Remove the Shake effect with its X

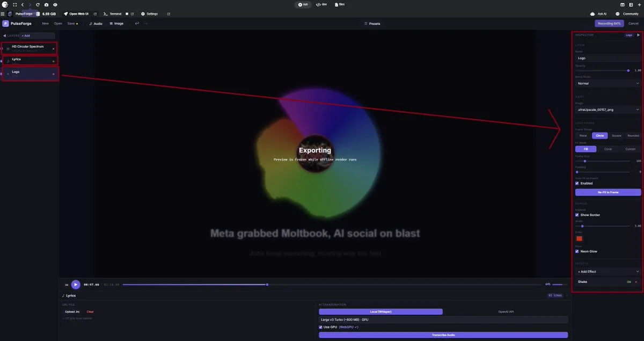coord(636,281)
